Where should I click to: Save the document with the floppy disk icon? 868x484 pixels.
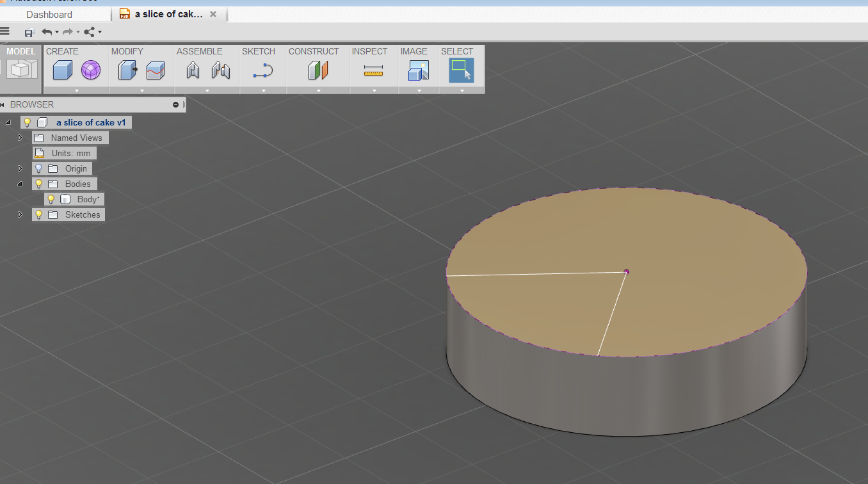tap(29, 32)
